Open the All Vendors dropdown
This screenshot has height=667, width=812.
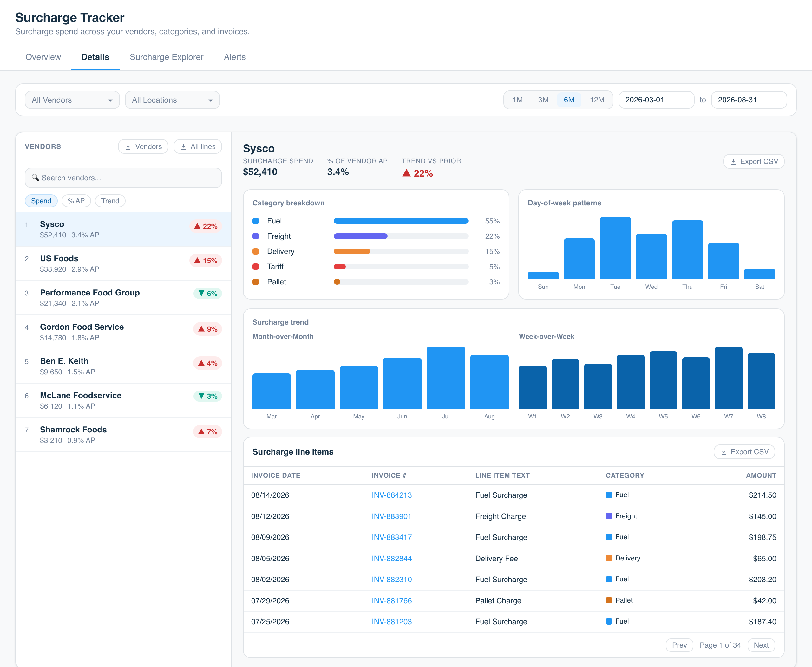tap(72, 100)
